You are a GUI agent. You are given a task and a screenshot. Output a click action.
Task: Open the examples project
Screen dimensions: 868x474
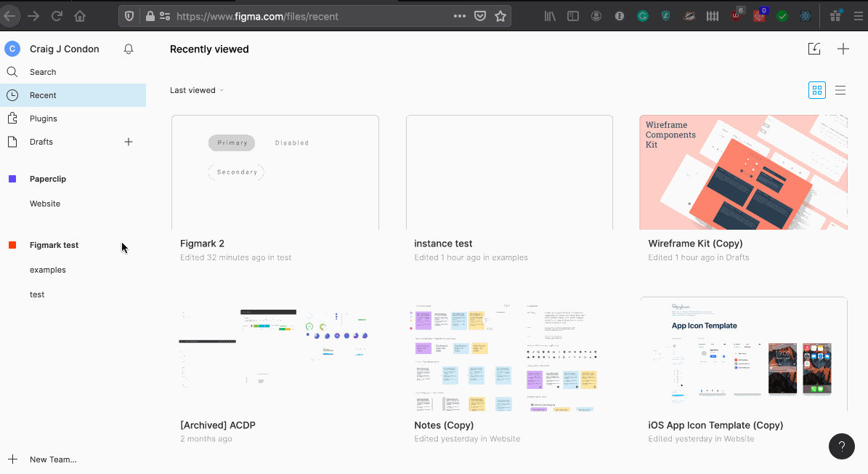point(48,270)
